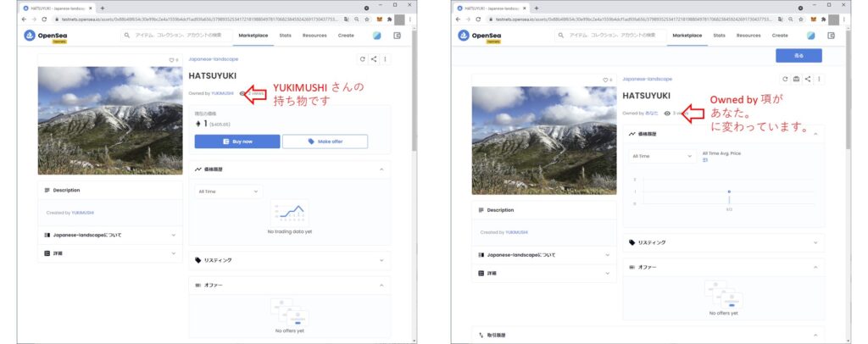The image size is (868, 344).
Task: Open the All Time dropdown in the left window
Action: pos(228,191)
